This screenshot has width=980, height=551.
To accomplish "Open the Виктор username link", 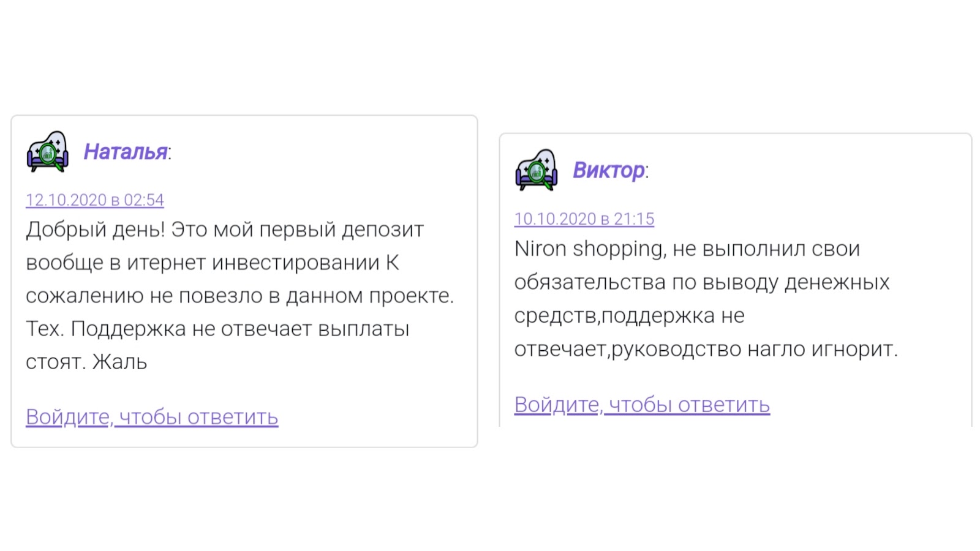I will [608, 170].
